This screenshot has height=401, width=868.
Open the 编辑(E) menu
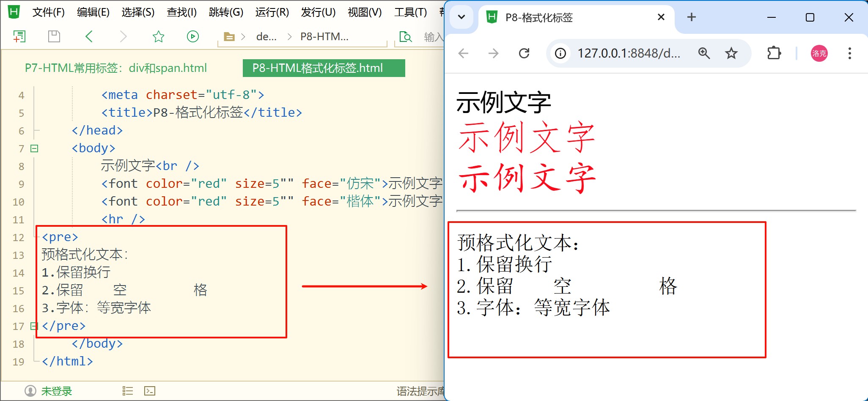[93, 12]
